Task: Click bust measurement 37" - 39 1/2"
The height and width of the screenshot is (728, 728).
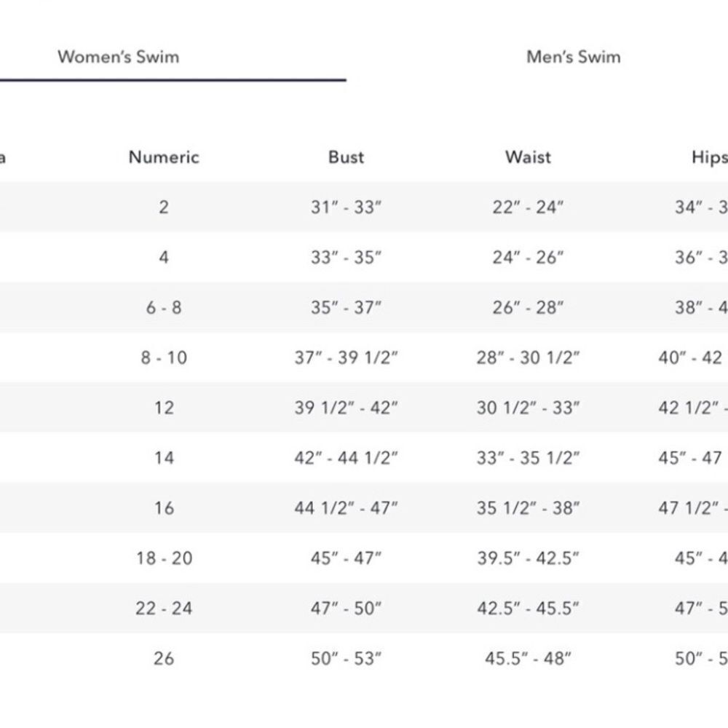Action: (x=346, y=357)
